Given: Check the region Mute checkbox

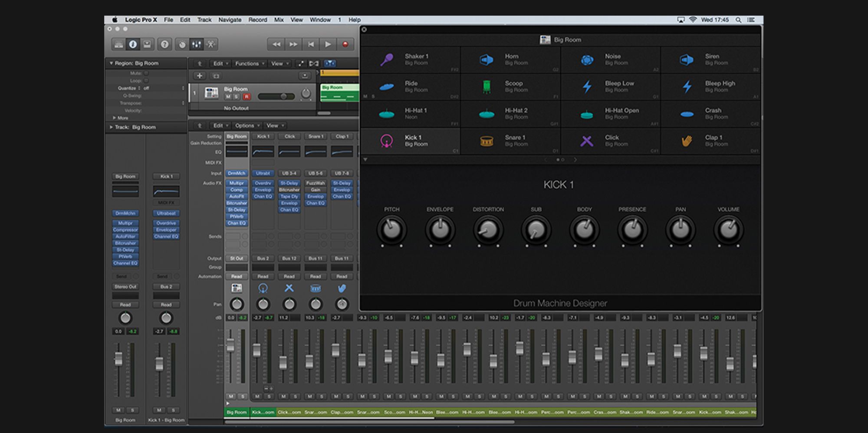Looking at the screenshot, I should [x=146, y=73].
